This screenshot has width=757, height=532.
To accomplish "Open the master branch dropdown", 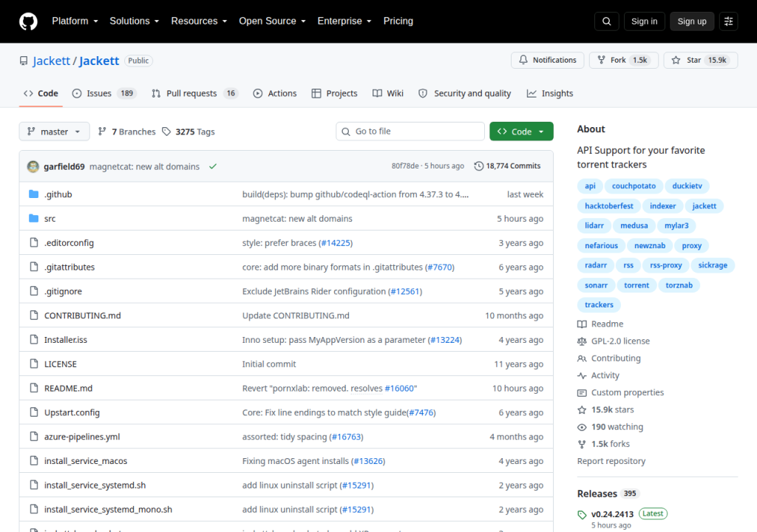I will click(x=54, y=132).
